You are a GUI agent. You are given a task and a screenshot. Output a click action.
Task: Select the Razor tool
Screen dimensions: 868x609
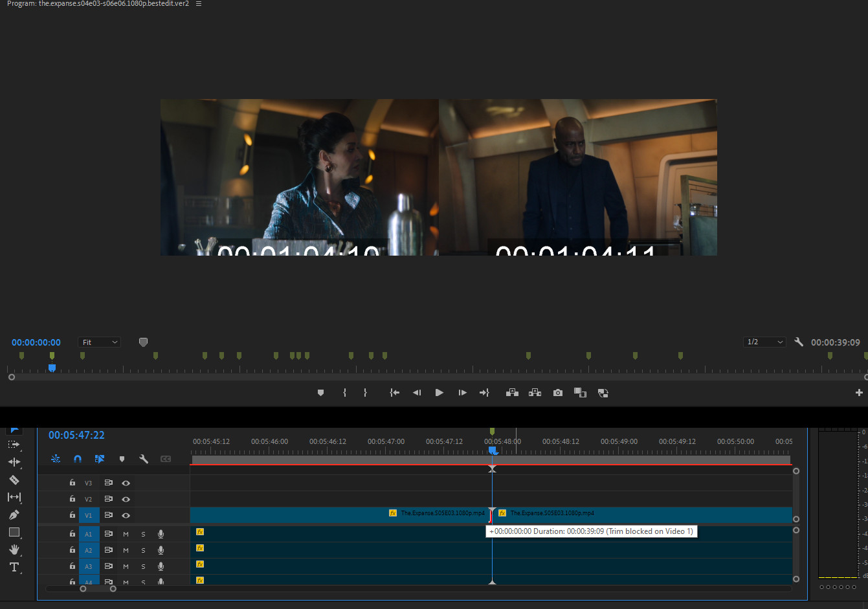tap(14, 480)
